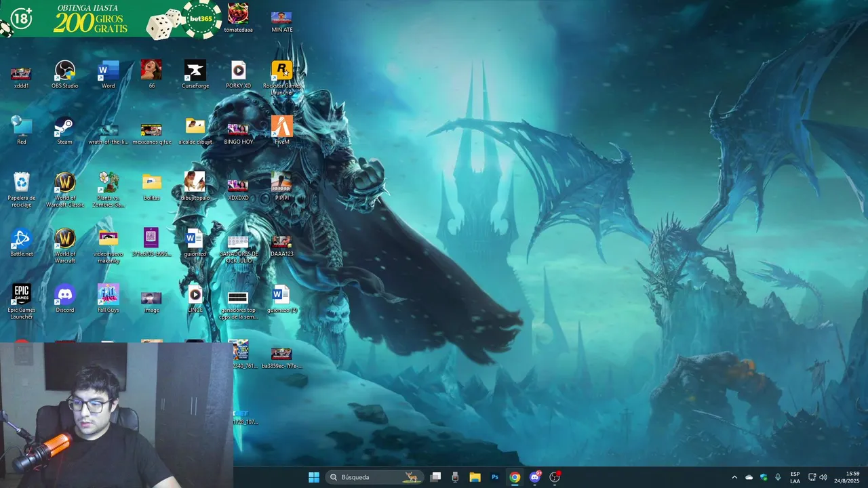Select the MIN ATE image file

coord(281,20)
